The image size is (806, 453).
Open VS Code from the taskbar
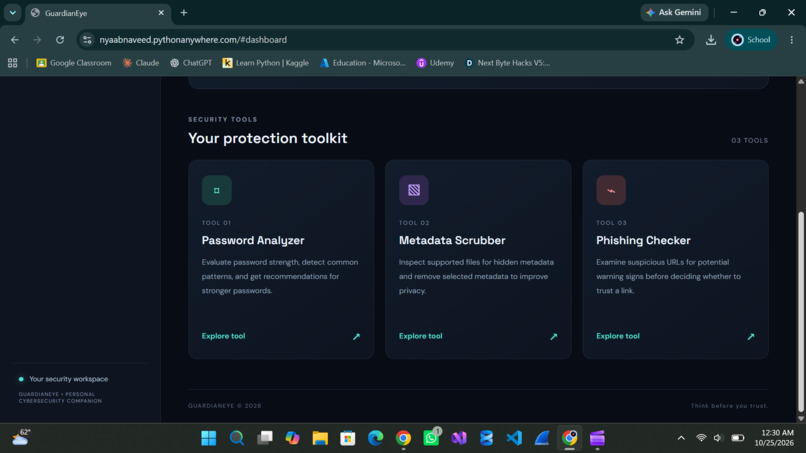[x=514, y=438]
